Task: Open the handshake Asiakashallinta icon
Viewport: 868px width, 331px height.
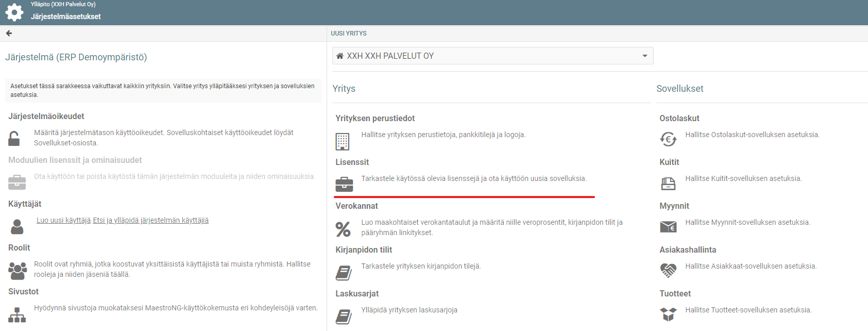Action: point(668,270)
